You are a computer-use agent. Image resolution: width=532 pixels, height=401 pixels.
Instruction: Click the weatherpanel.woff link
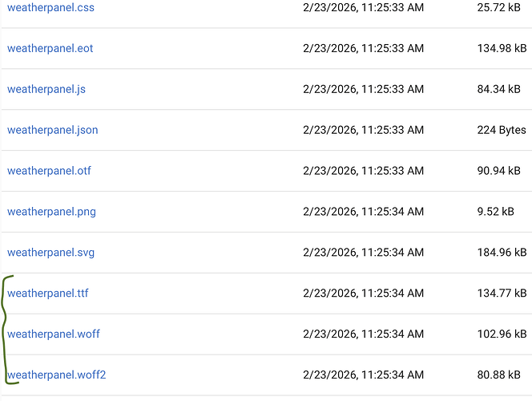[x=54, y=334]
